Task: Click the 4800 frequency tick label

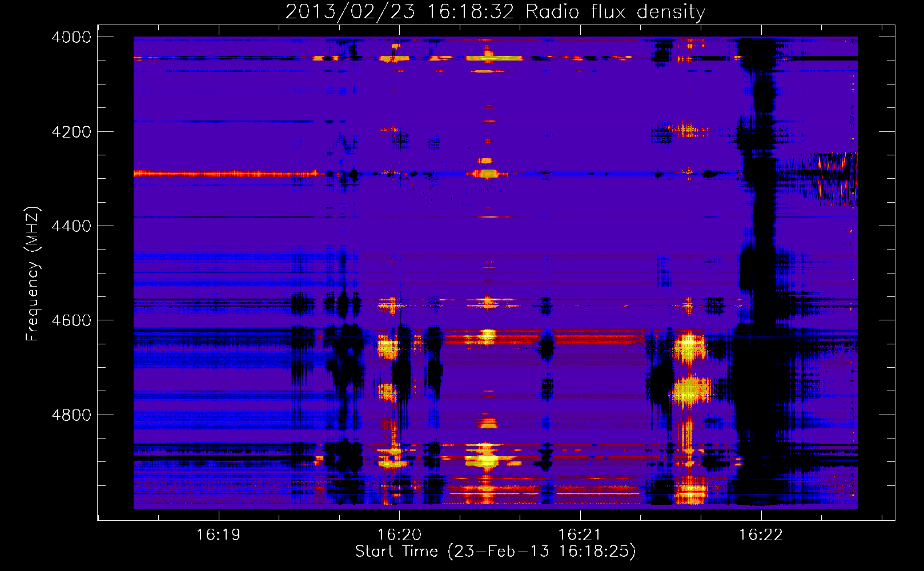Action: [x=71, y=415]
